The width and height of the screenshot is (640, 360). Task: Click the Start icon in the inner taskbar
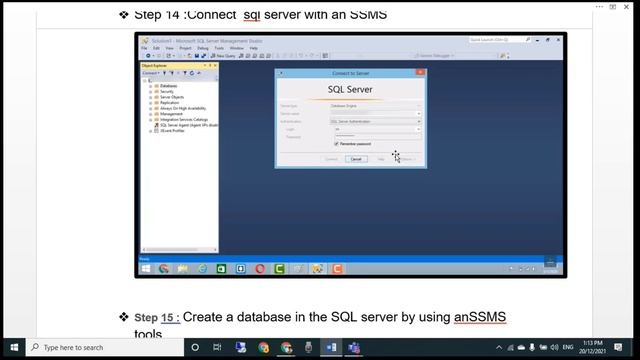[x=146, y=269]
